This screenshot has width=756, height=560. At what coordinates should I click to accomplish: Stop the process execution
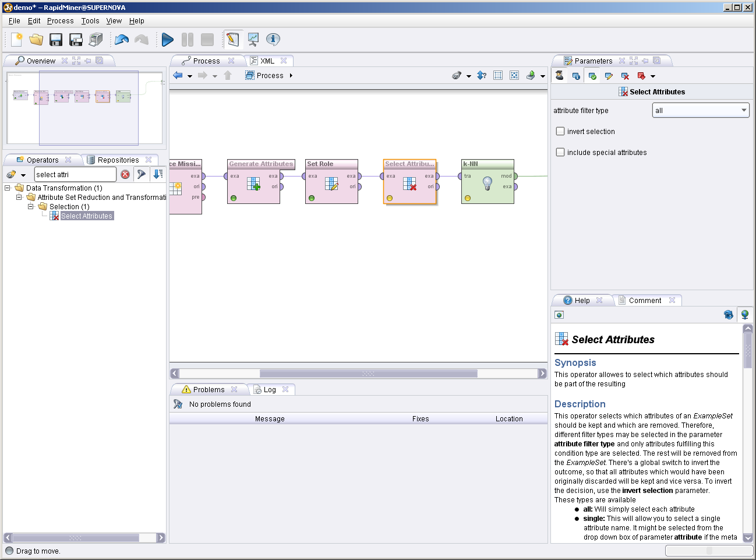click(207, 40)
